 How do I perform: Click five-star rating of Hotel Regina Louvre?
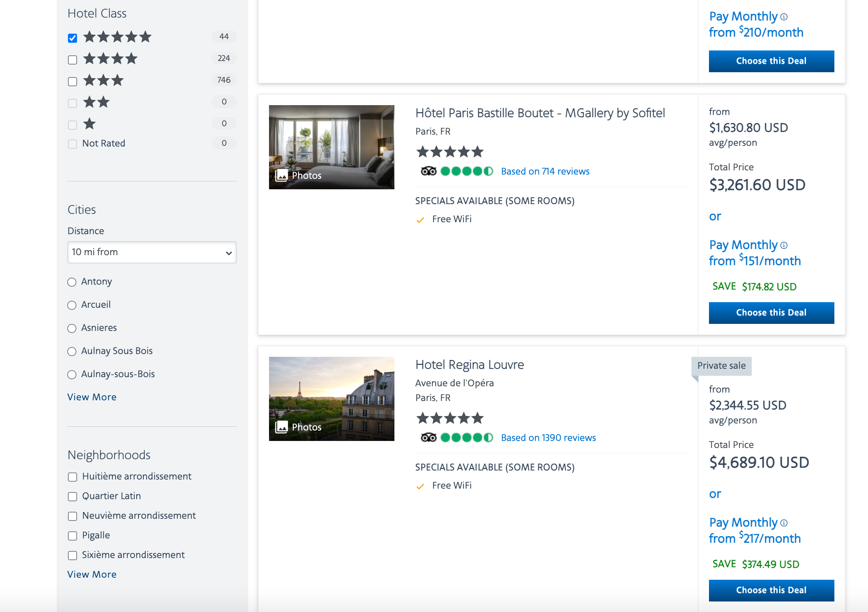(449, 418)
